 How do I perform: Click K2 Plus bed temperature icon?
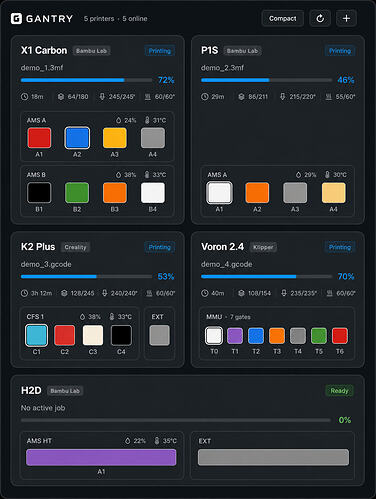click(149, 293)
